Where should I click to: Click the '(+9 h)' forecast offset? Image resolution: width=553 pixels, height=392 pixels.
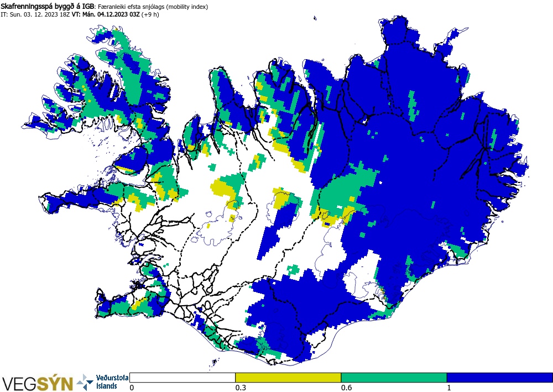(x=150, y=15)
